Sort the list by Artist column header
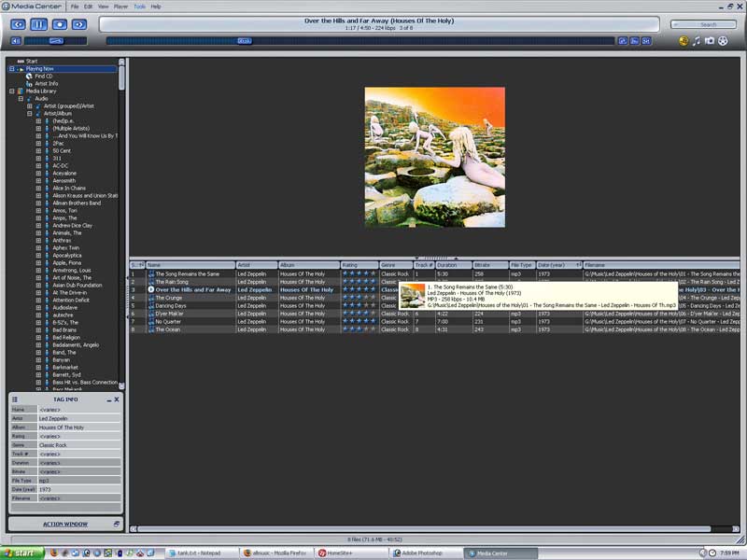The width and height of the screenshot is (747, 560). (257, 265)
